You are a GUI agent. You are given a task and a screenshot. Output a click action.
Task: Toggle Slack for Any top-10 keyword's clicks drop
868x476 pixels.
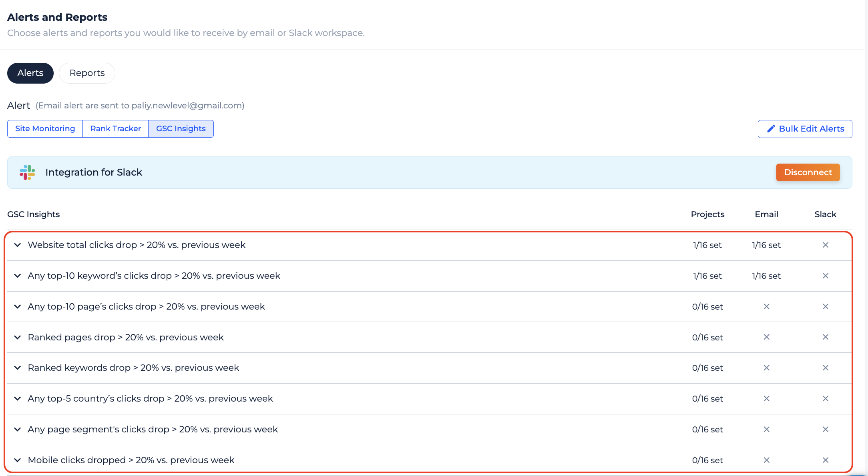[825, 276]
